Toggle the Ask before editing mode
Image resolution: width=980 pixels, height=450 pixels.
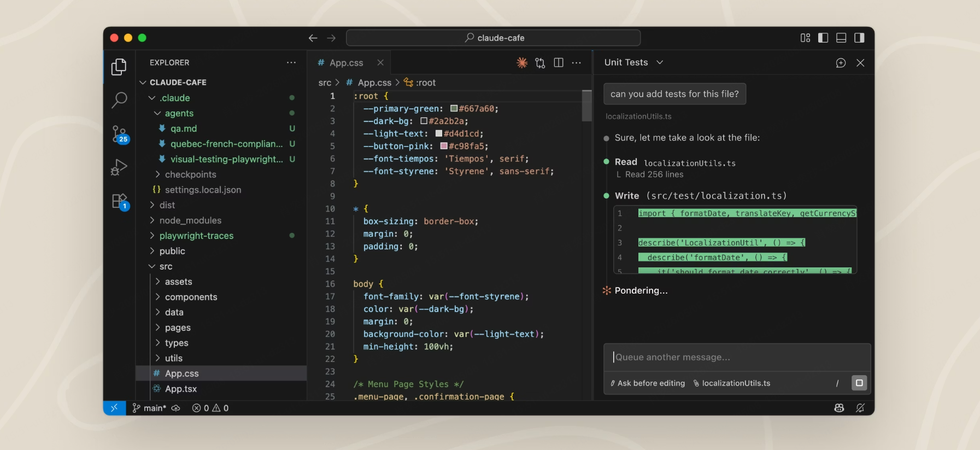pos(648,383)
